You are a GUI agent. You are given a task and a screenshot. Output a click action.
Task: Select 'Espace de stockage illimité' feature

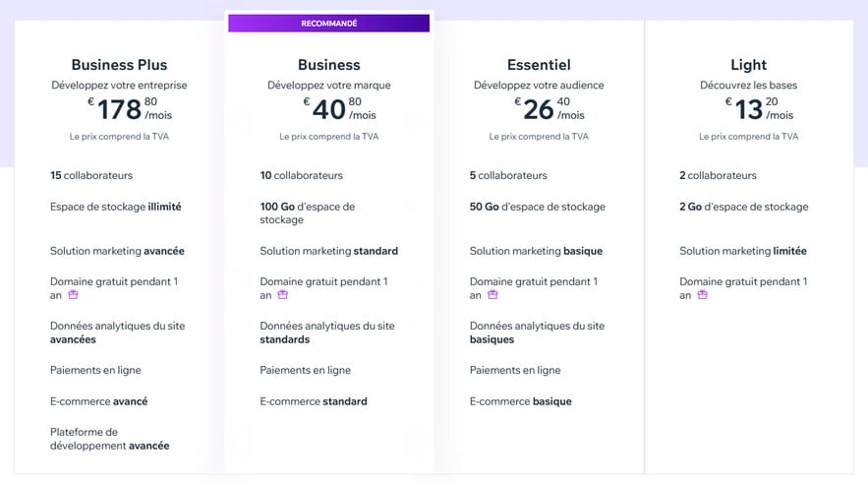116,207
